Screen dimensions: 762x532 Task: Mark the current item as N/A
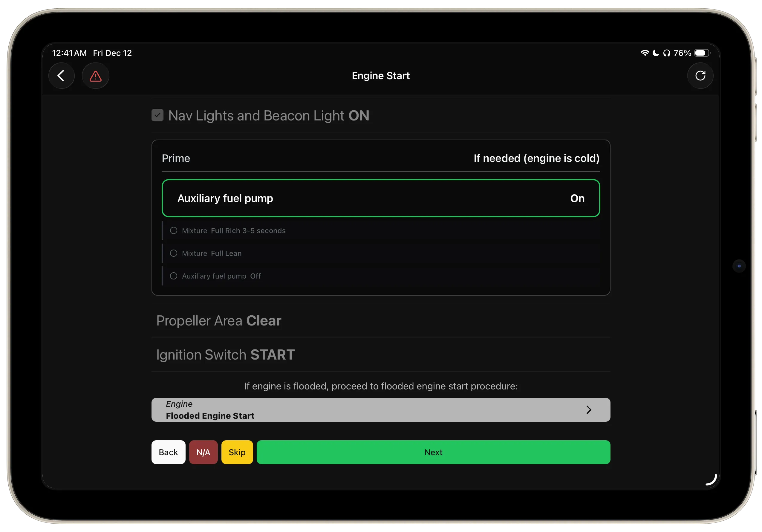tap(203, 452)
